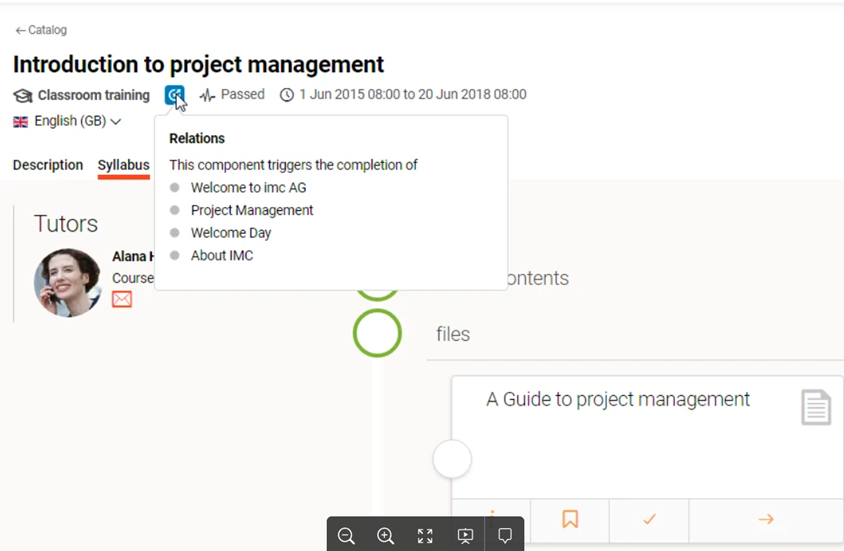Screen dimensions: 844x551
Task: Start presentation mode from bottom toolbar
Action: 465,536
